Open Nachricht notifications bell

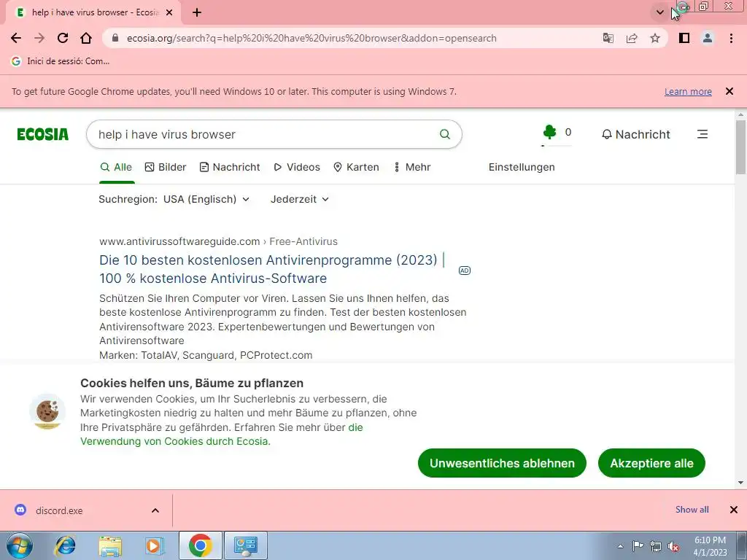[635, 134]
